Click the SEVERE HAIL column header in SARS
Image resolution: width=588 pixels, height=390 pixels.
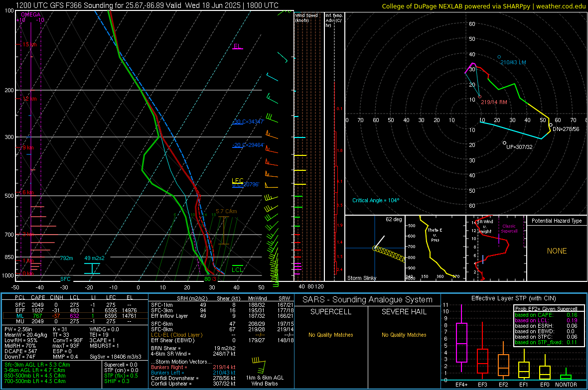pyautogui.click(x=404, y=312)
